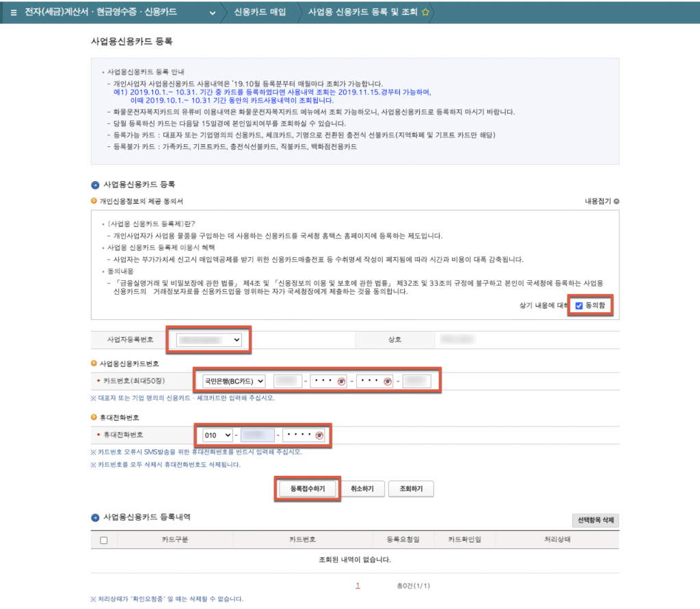Click virtual keypad icon in second card field
The image size is (700, 609).
tap(341, 381)
